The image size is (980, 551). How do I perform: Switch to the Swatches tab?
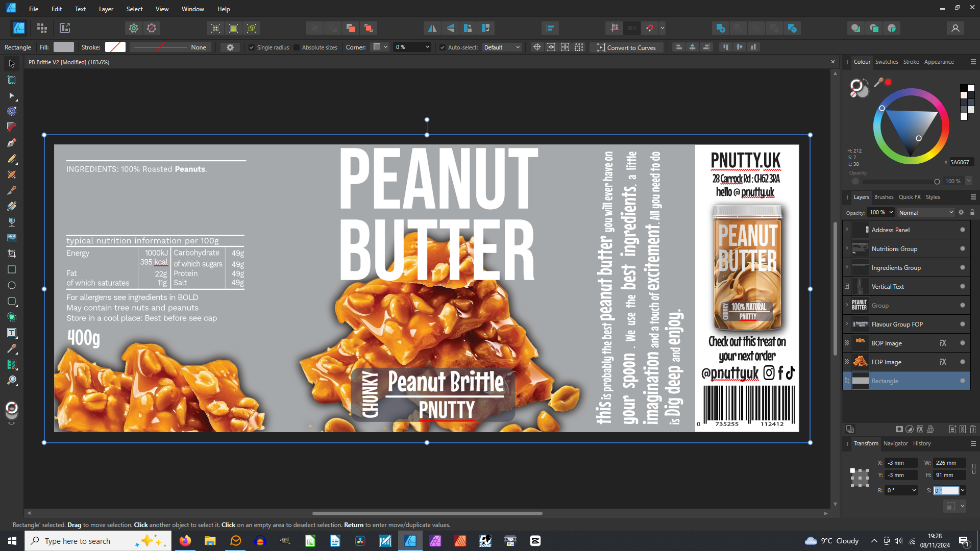coord(887,62)
